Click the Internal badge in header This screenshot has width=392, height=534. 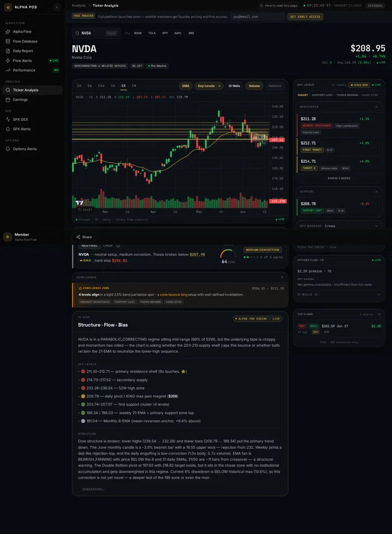(375, 5)
